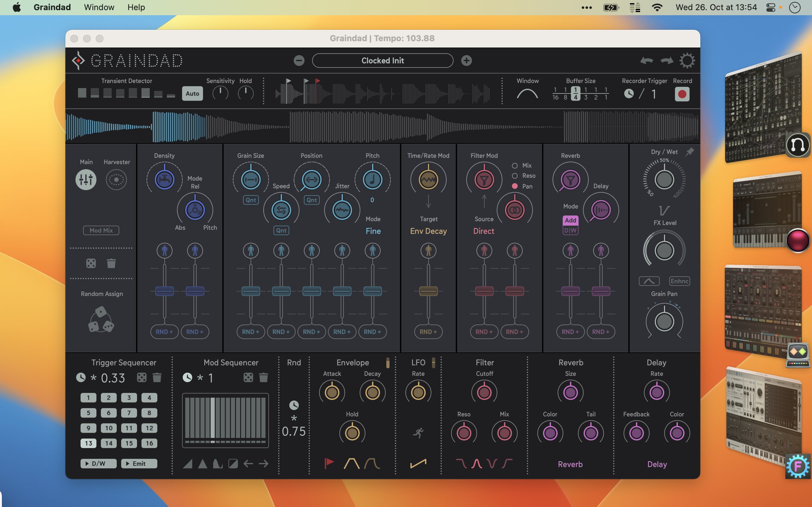Click the Trigger Sequencer trash icon
Screen dimensions: 812x507
tap(157, 378)
